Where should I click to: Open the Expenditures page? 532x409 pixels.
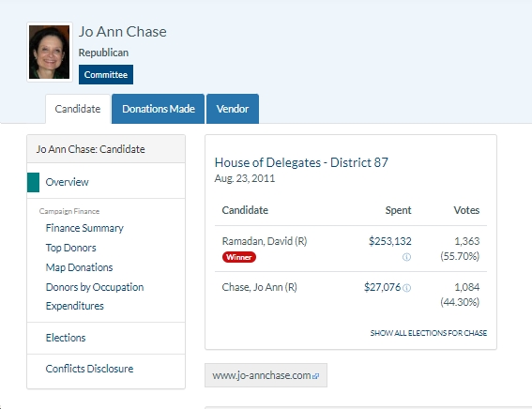click(75, 306)
